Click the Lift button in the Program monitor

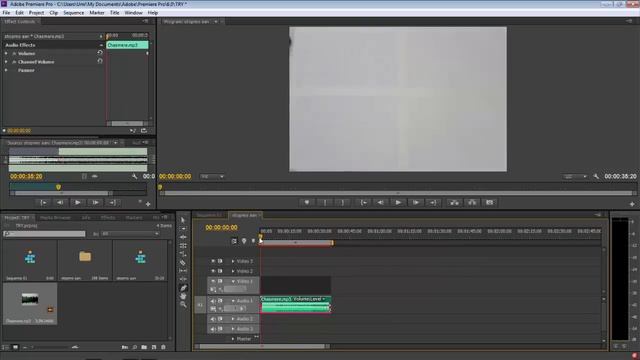coord(454,202)
